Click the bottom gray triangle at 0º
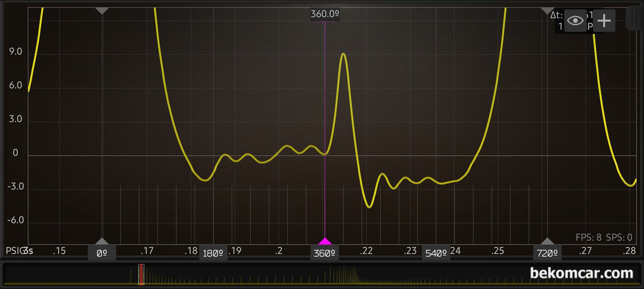The width and height of the screenshot is (644, 289). pos(102,241)
